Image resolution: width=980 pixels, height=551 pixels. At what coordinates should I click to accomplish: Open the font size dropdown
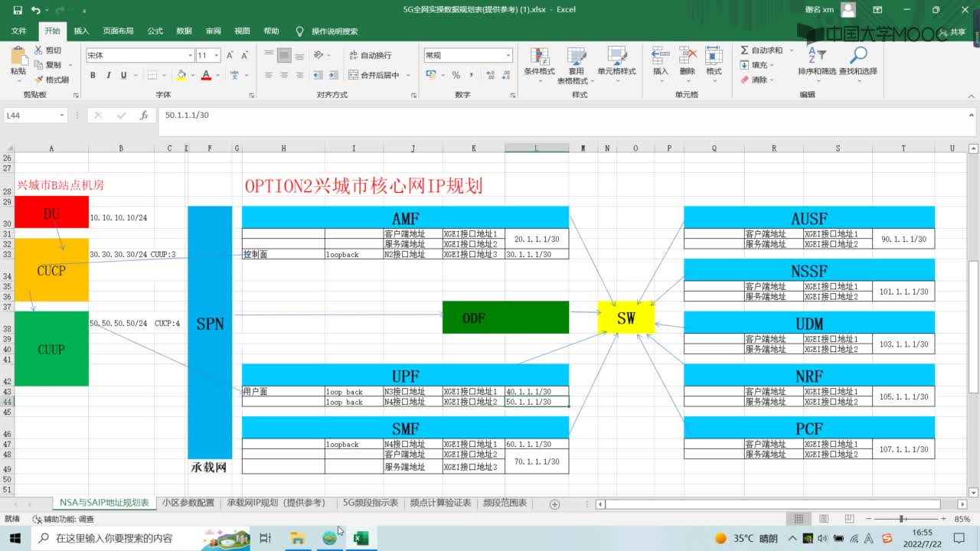pyautogui.click(x=217, y=55)
